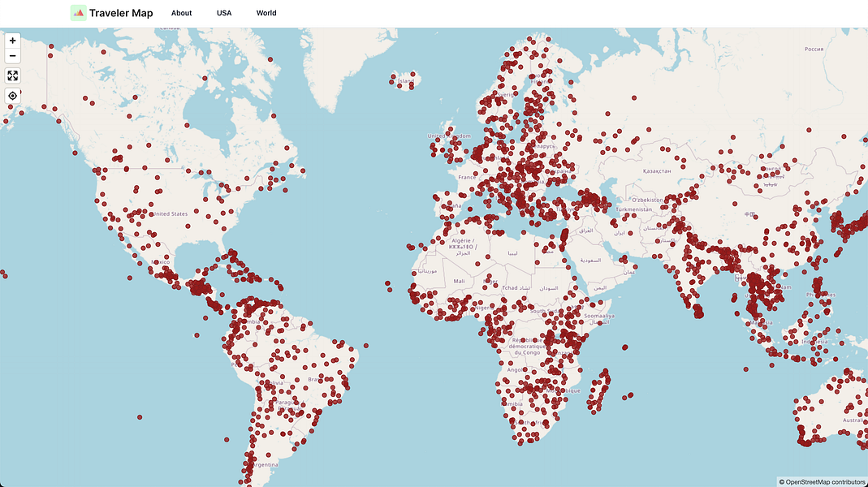This screenshot has width=868, height=487.
Task: Switch to the USA map view
Action: (223, 13)
